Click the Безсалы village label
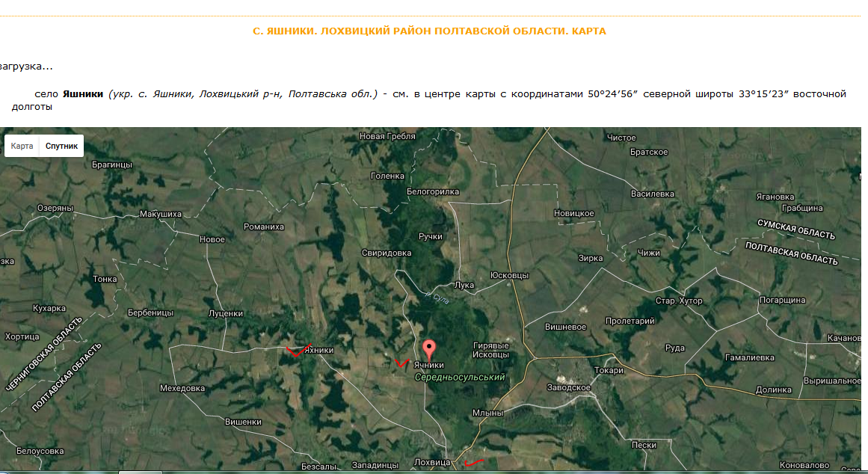This screenshot has width=868, height=474. coord(318,467)
